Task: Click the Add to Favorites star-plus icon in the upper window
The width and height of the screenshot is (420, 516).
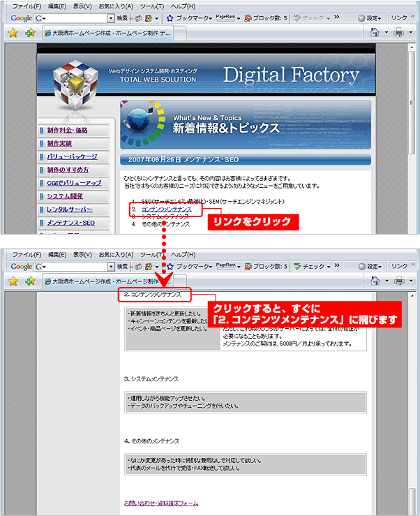Action: pyautogui.click(x=30, y=33)
